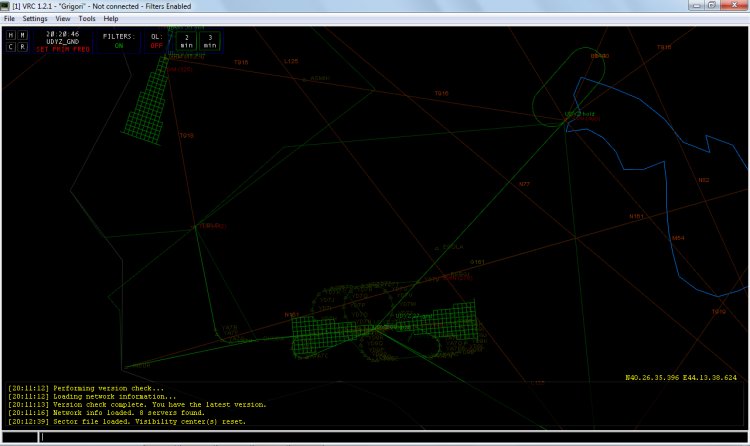Open the File menu
Viewport: 750px width, 446px height.
click(x=9, y=19)
